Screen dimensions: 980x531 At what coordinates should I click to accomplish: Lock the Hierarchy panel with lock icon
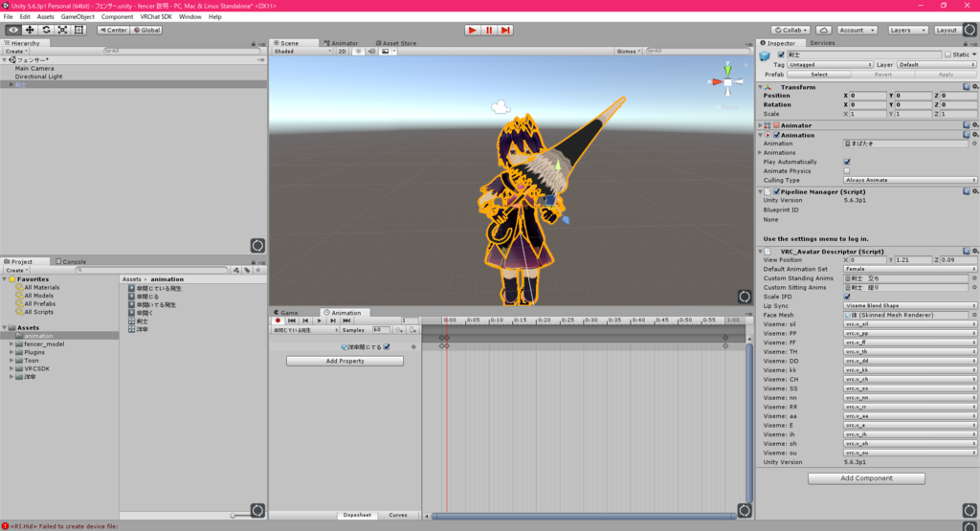pyautogui.click(x=253, y=44)
